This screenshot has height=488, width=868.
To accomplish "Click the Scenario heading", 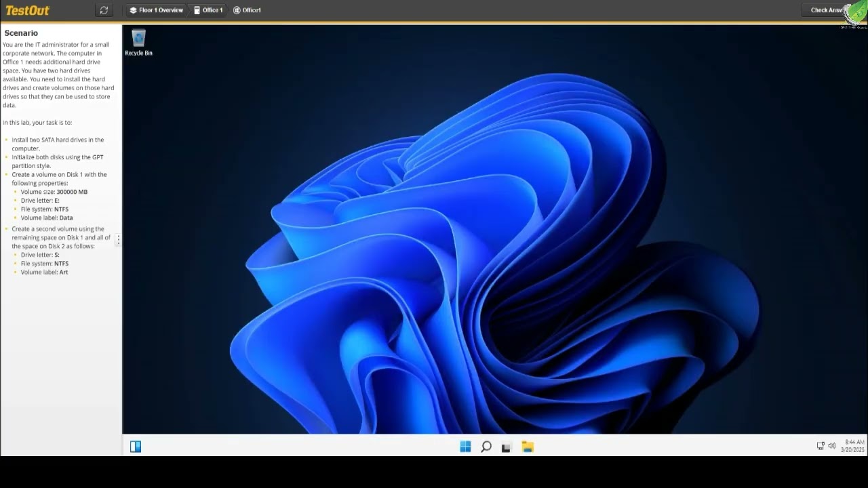I will (21, 33).
